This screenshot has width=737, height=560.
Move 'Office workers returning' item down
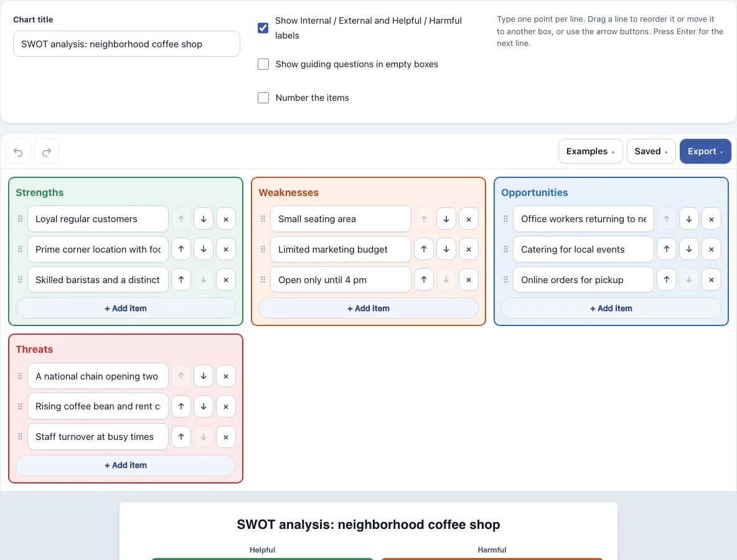click(689, 219)
